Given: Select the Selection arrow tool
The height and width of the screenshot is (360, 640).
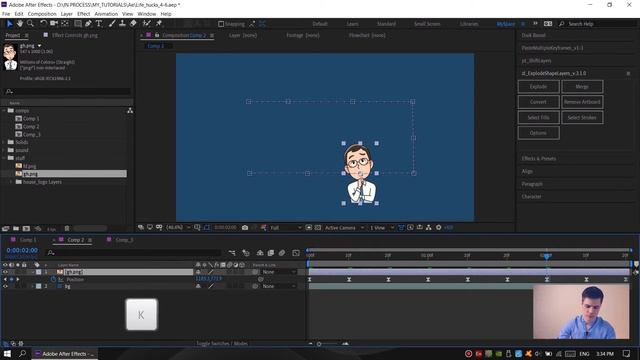Looking at the screenshot, I should pos(10,24).
